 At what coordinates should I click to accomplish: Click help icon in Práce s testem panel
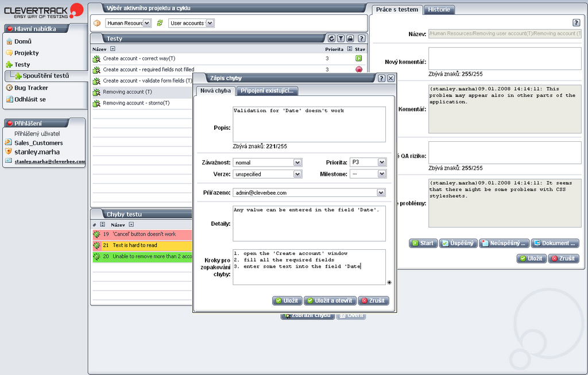click(x=577, y=22)
